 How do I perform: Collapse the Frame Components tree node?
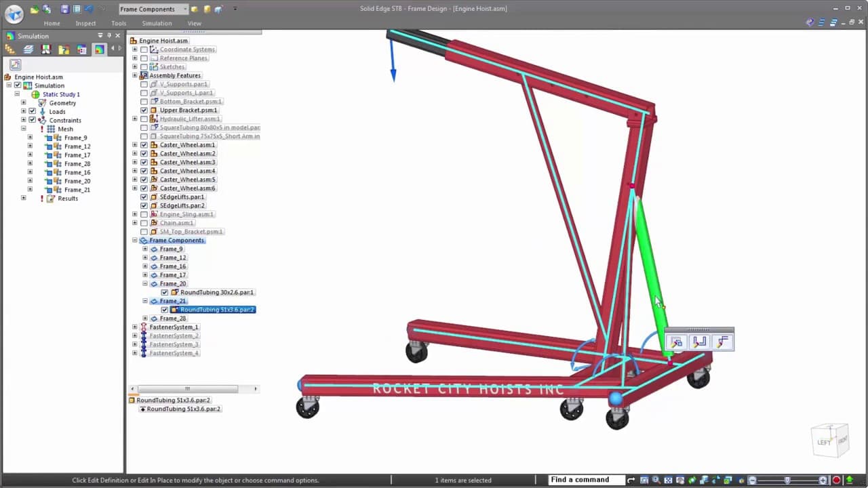(134, 241)
